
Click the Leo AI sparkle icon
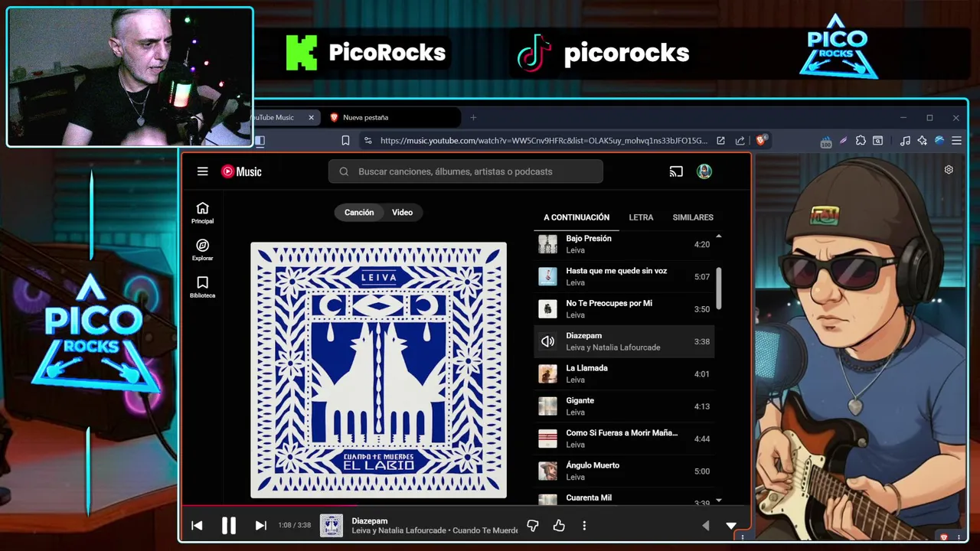tap(922, 141)
